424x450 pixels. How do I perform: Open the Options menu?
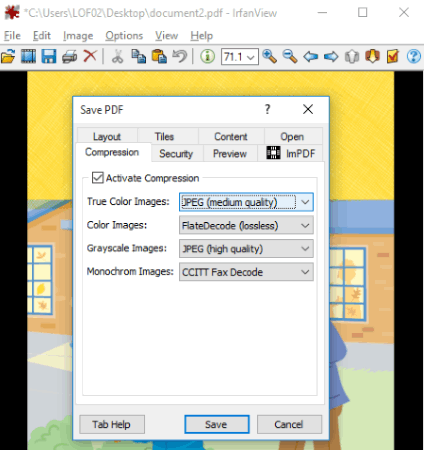(x=124, y=36)
